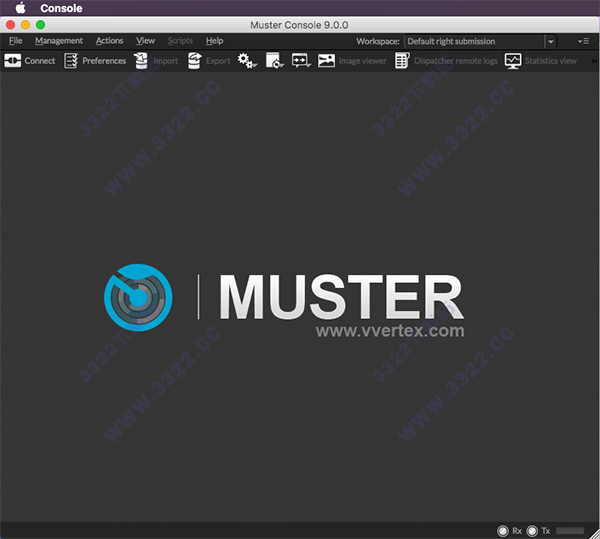The image size is (600, 539).
Task: Open Image viewer via picture icon
Action: coord(326,61)
